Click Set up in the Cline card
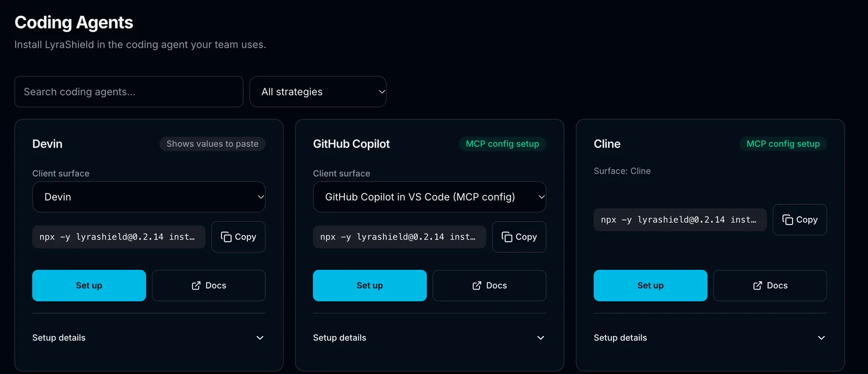The image size is (868, 374). 650,286
